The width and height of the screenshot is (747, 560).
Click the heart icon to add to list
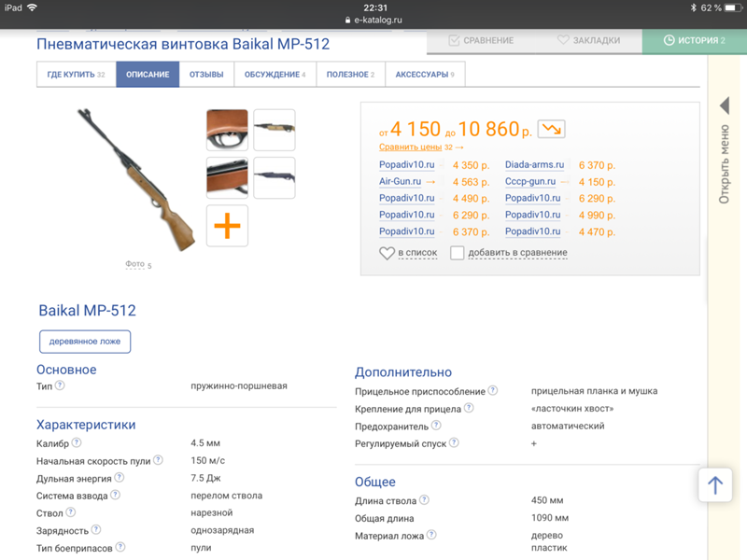click(387, 253)
